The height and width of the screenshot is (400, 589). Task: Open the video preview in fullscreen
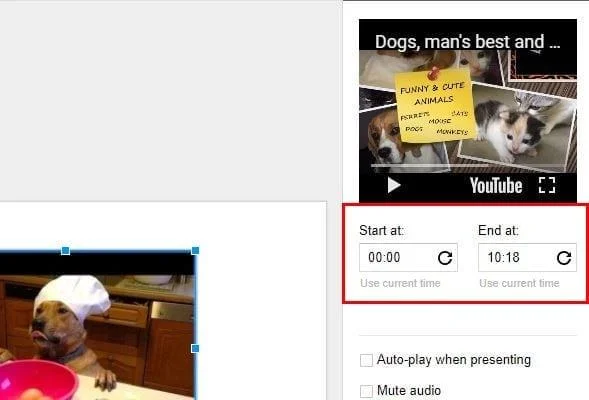click(547, 185)
